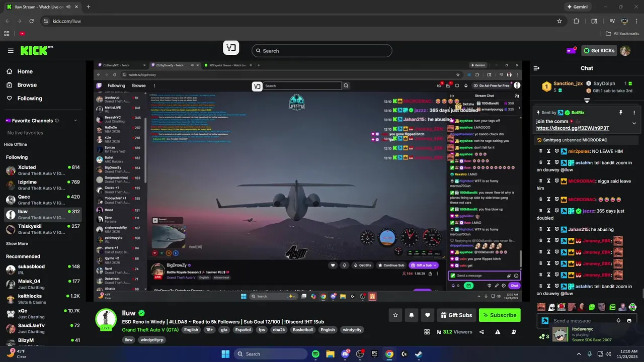The width and height of the screenshot is (644, 362).
Task: Open the Gemini button in Chrome
Action: coord(577,7)
